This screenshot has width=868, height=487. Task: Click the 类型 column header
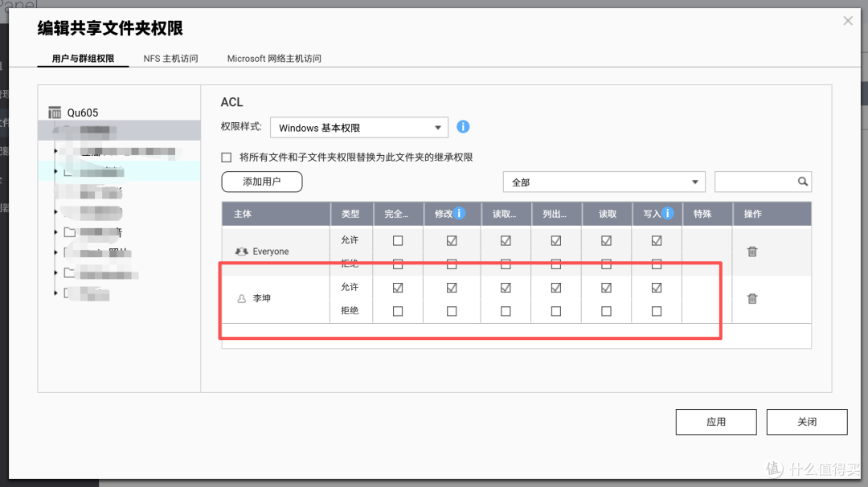click(350, 214)
